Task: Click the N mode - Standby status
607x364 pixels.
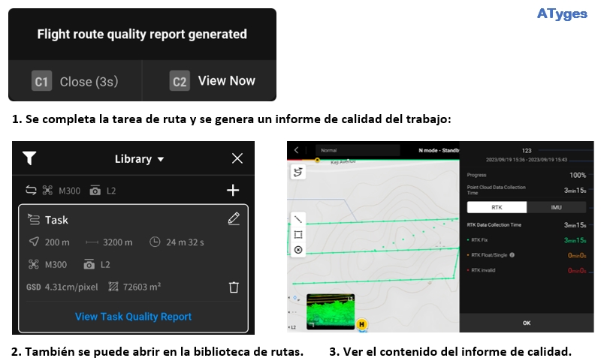Action: tap(439, 150)
